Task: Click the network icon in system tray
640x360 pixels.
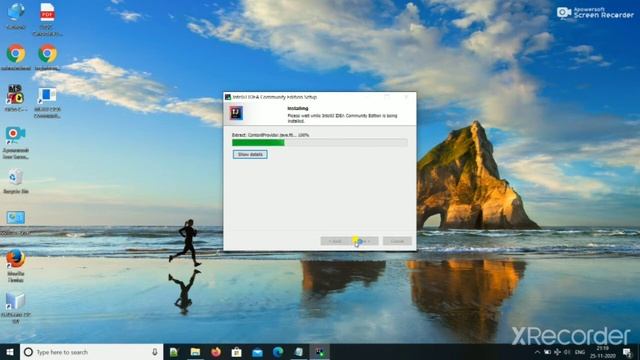Action: pyautogui.click(x=558, y=352)
